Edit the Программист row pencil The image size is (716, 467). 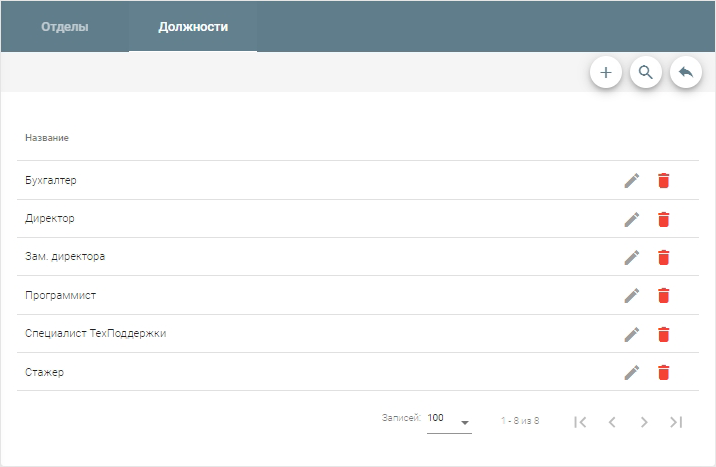click(631, 296)
